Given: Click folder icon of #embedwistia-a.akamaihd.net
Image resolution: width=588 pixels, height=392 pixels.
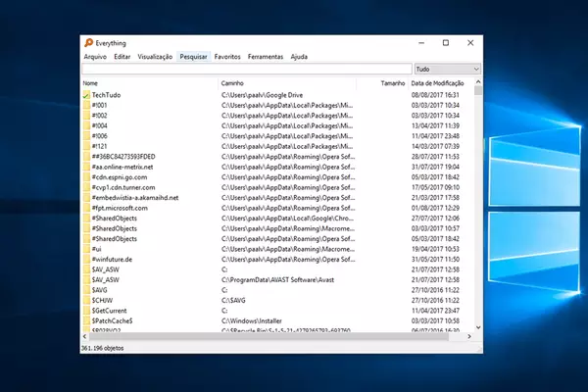Looking at the screenshot, I should (x=86, y=198).
